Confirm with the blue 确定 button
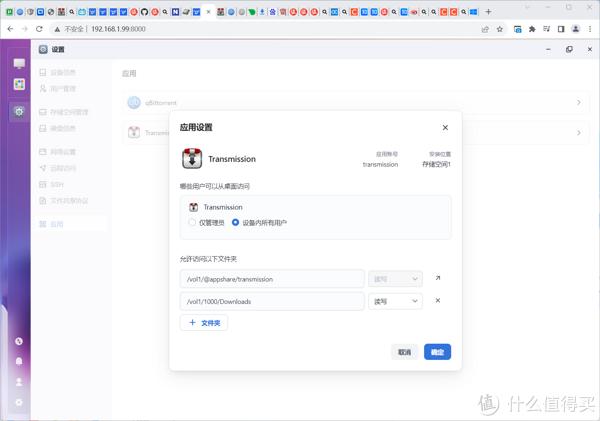The image size is (600, 421). tap(437, 352)
